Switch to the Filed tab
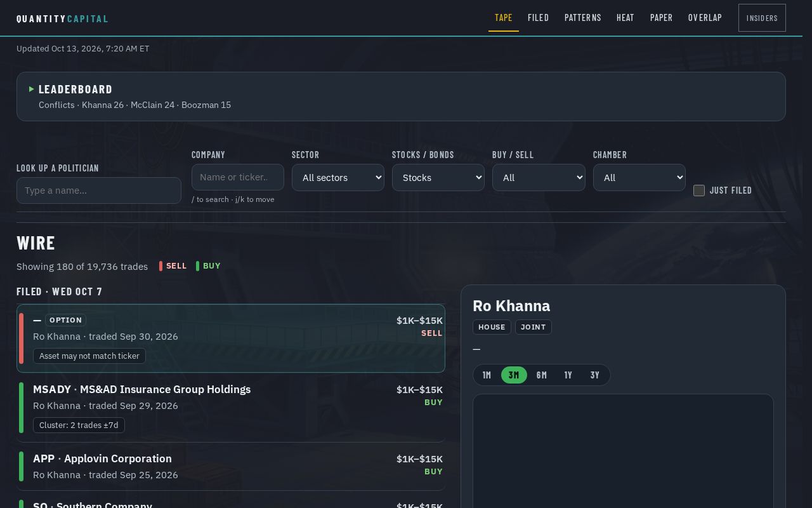Image resolution: width=812 pixels, height=508 pixels. point(539,18)
